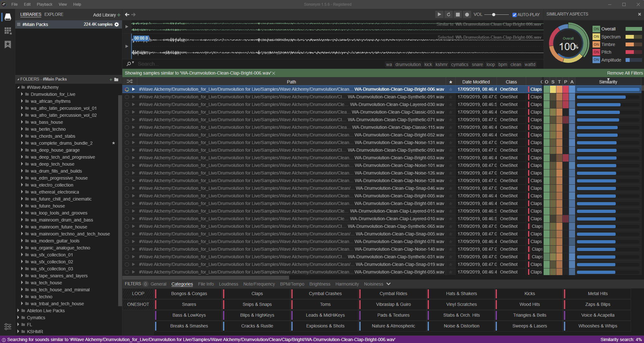Toggle the AUTO-PLAY checkbox
The height and width of the screenshot is (343, 644).
point(514,15)
